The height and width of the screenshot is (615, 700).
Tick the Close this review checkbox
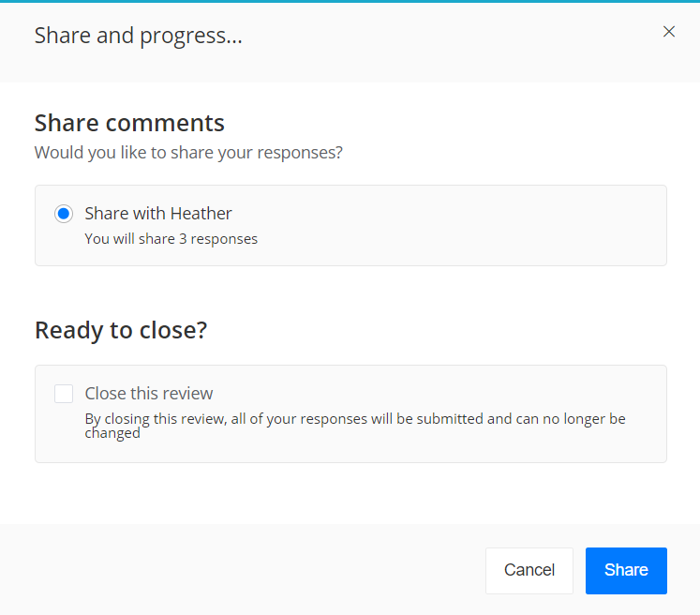[64, 394]
